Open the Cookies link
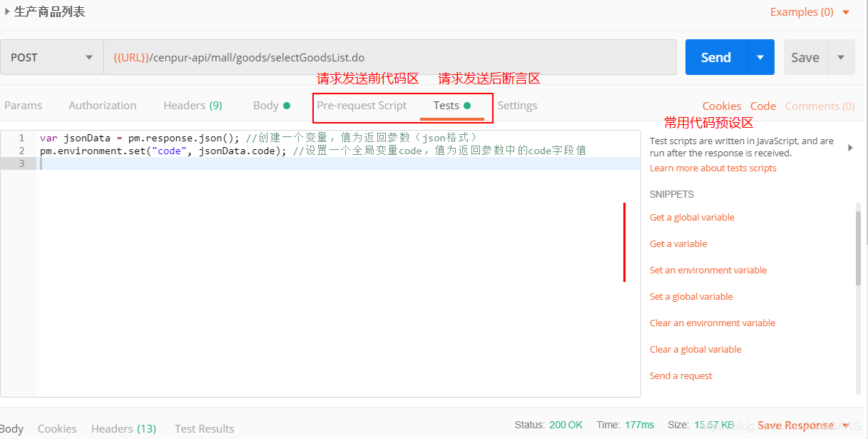Image resolution: width=868 pixels, height=439 pixels. tap(722, 106)
